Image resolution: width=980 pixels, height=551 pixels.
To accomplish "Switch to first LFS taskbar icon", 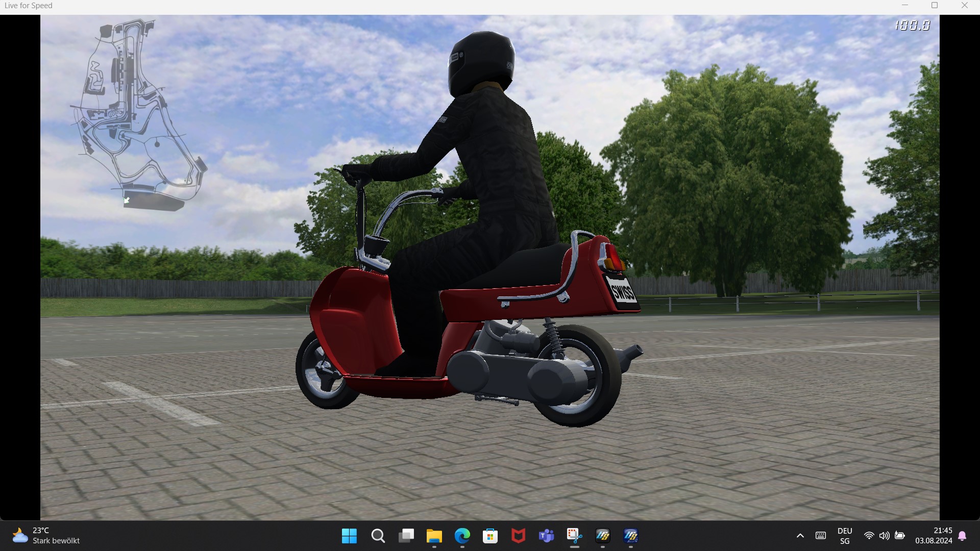I will tap(603, 536).
